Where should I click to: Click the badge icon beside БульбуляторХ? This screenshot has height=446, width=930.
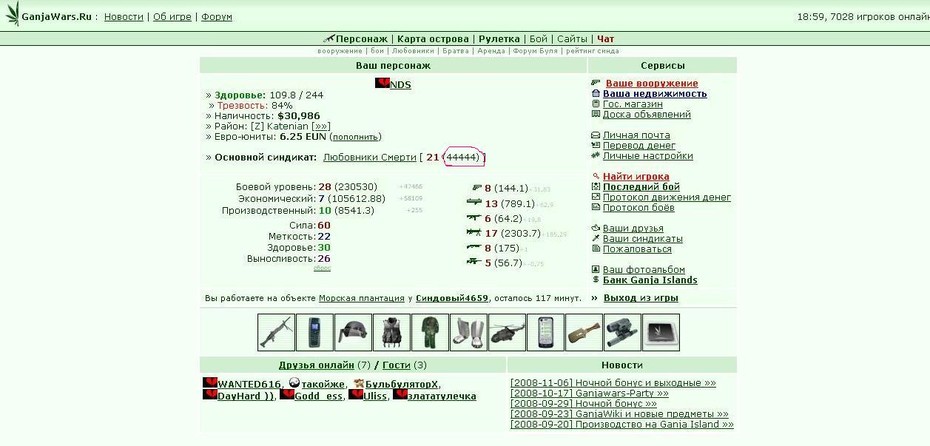tap(359, 384)
